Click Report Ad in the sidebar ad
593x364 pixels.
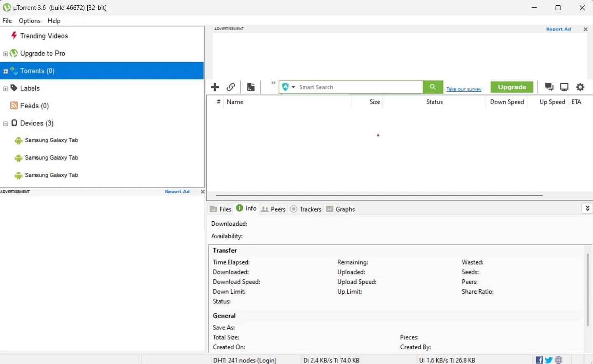click(x=177, y=192)
